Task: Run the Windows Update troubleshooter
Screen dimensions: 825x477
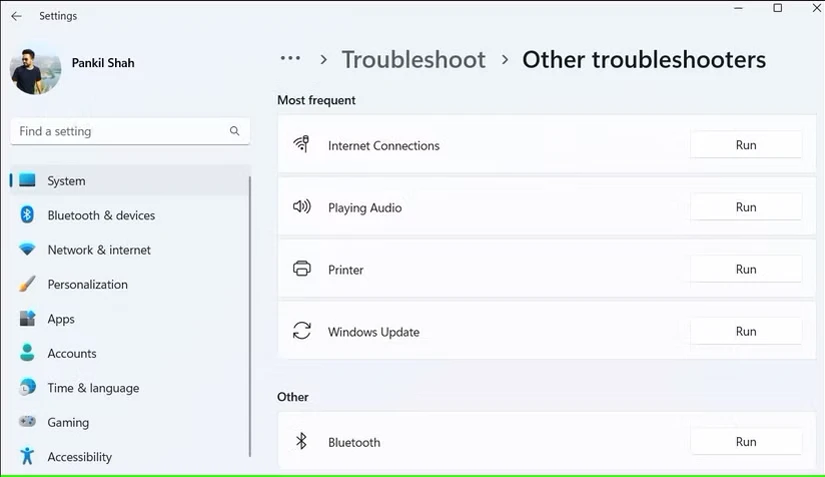Action: click(x=746, y=331)
